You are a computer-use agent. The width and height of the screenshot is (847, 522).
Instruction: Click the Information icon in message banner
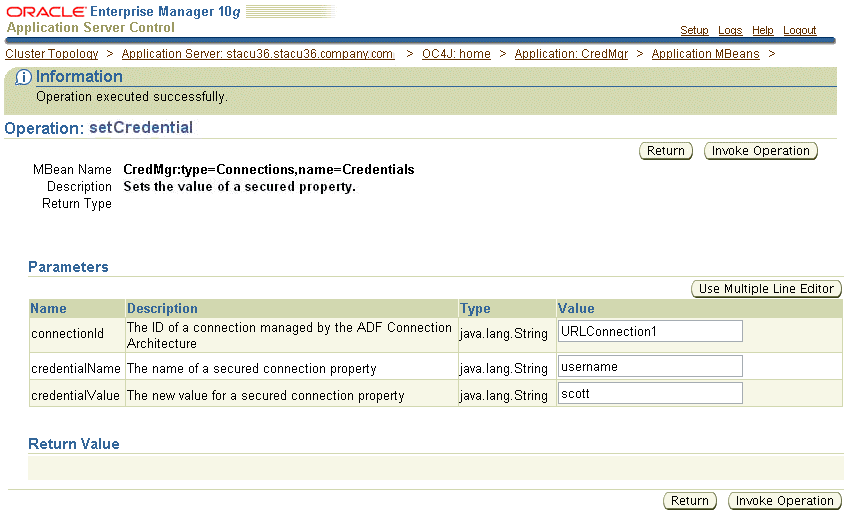click(x=23, y=77)
